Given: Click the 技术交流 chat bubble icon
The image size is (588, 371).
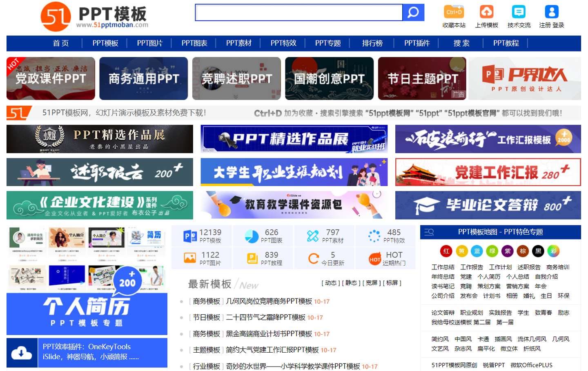Looking at the screenshot, I should [x=518, y=12].
